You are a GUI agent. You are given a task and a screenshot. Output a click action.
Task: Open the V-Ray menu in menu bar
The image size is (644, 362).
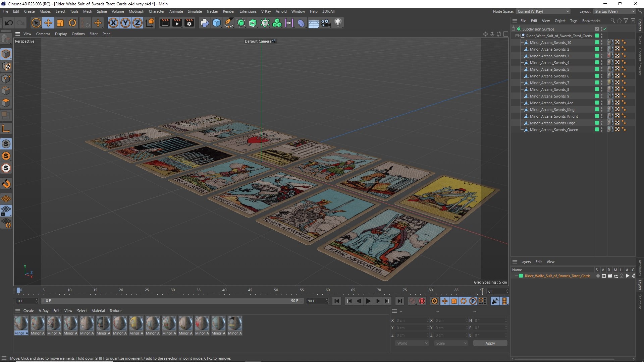pos(266,11)
